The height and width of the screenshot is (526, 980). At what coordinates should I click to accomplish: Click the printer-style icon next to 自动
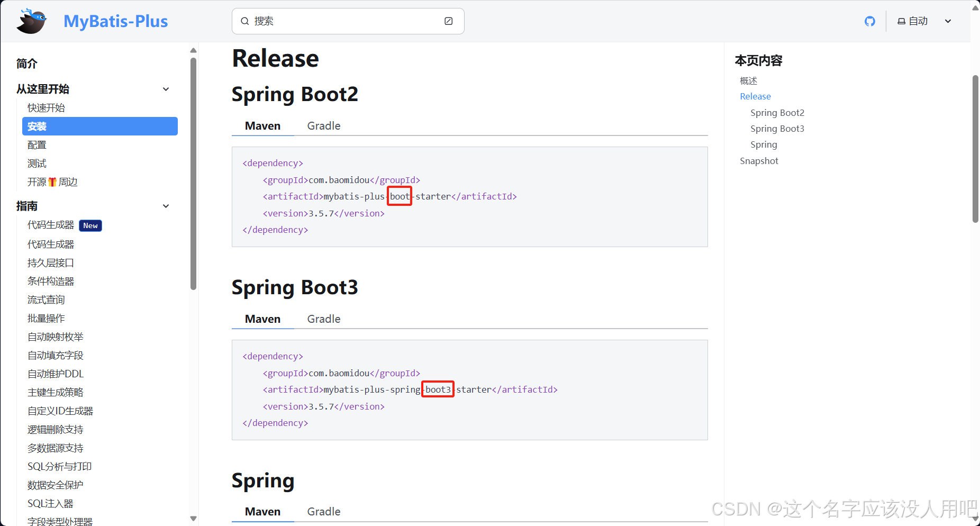(901, 21)
